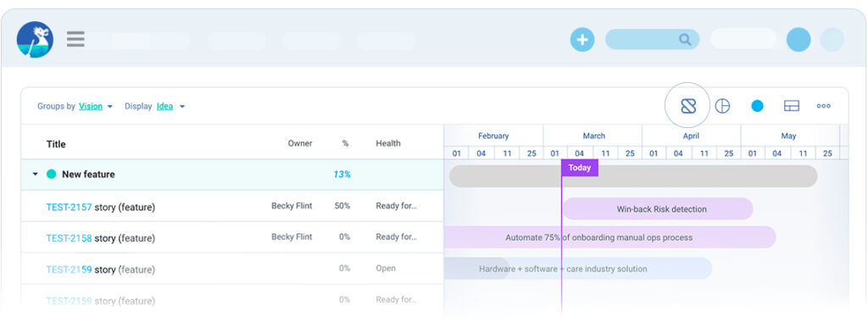Click the Owner column header

(x=300, y=143)
